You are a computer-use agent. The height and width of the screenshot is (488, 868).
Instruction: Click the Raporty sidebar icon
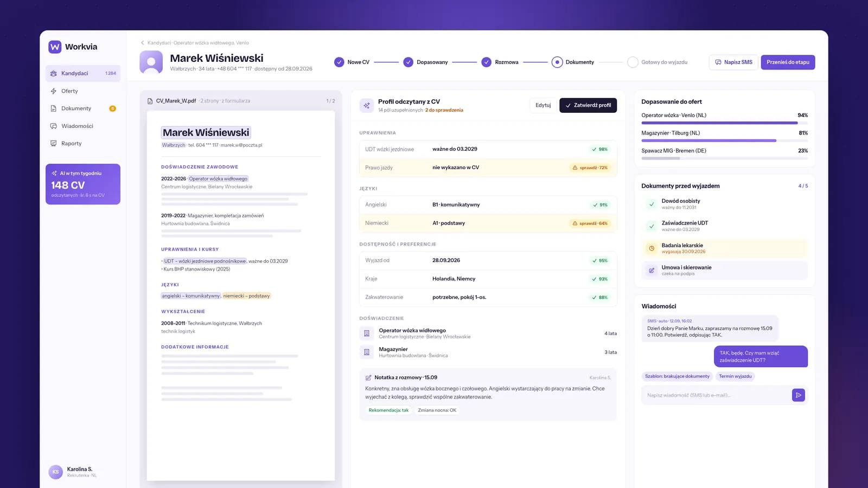coord(53,144)
